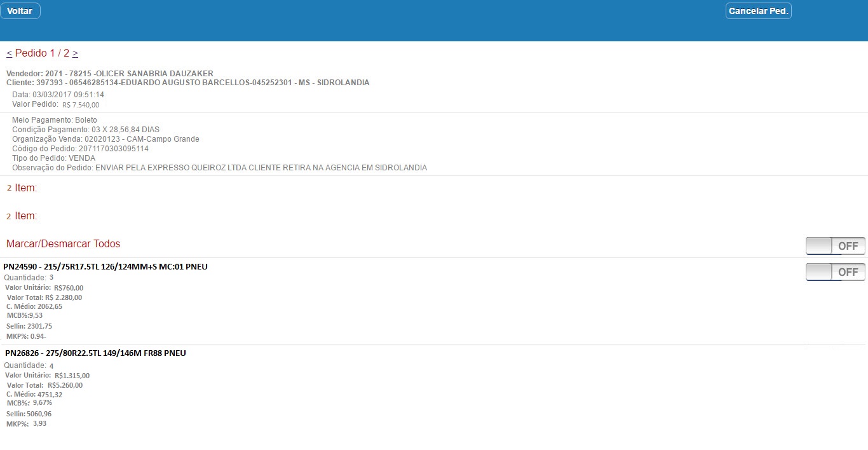The height and width of the screenshot is (450, 868).
Task: Select C. Médio 4751,32 value
Action: point(34,395)
